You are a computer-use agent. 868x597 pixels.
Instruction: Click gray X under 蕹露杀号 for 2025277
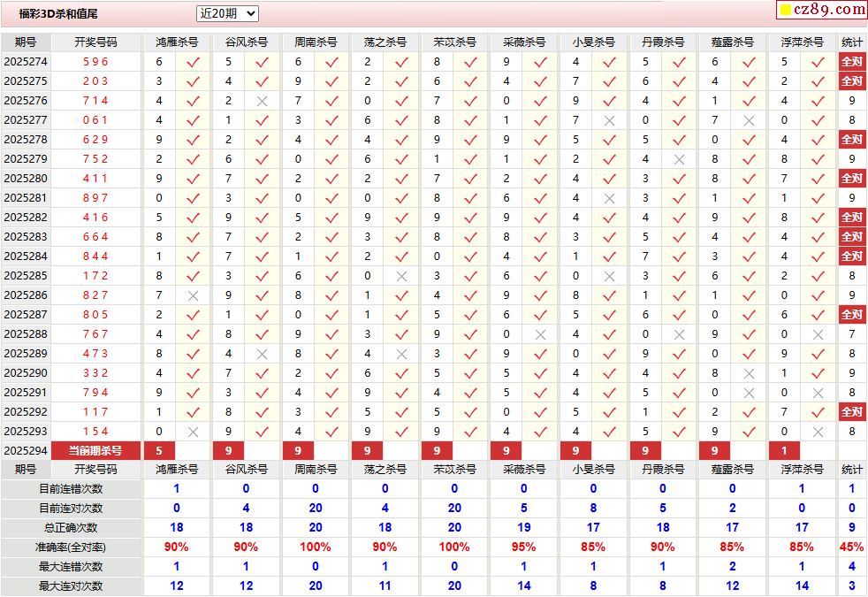749,121
